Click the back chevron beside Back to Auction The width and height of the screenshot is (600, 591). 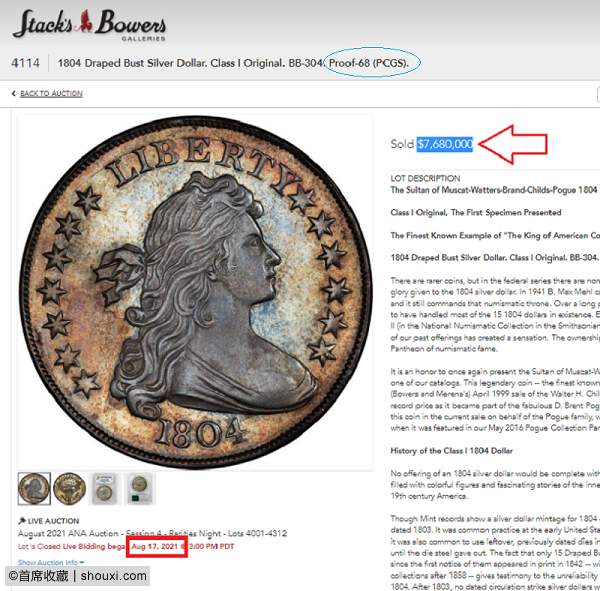[x=14, y=93]
